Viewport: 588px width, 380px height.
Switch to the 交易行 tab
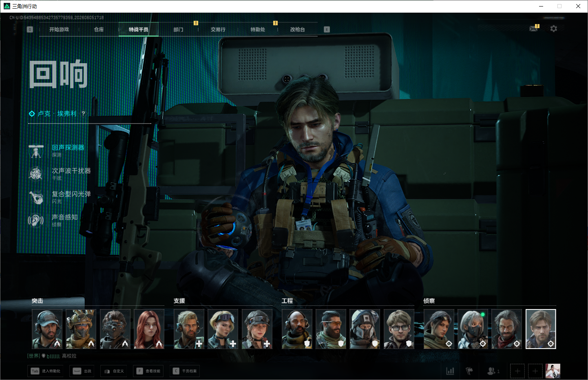218,29
